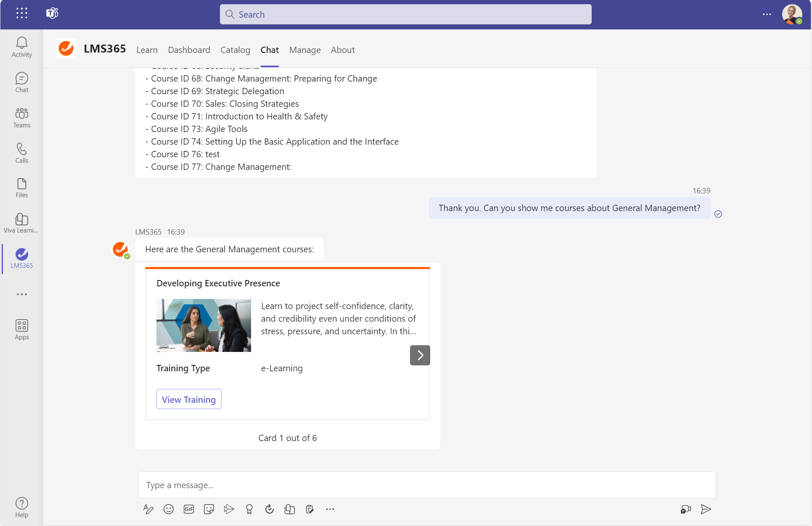Open Settings and more menu in the top bar
The height and width of the screenshot is (526, 812).
click(767, 14)
